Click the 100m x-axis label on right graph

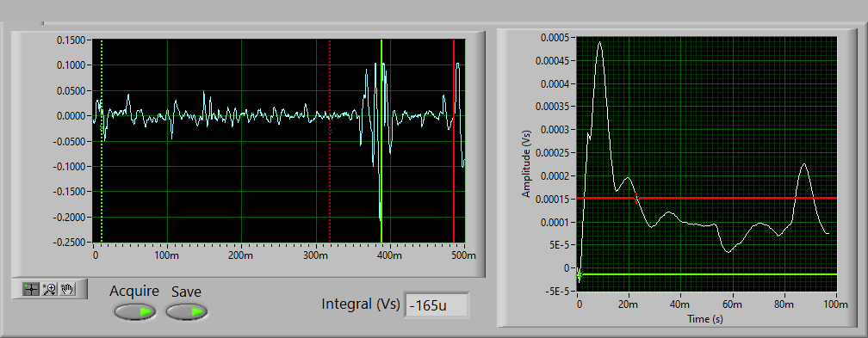(x=836, y=304)
